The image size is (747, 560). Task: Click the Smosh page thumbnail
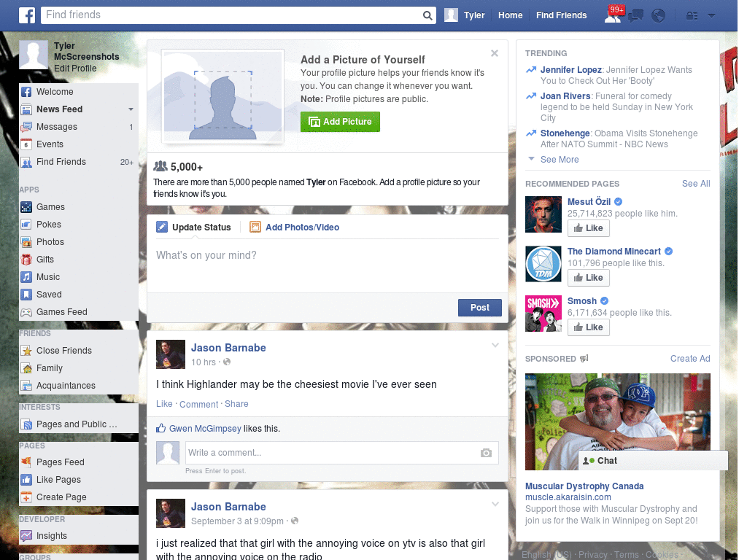point(543,314)
